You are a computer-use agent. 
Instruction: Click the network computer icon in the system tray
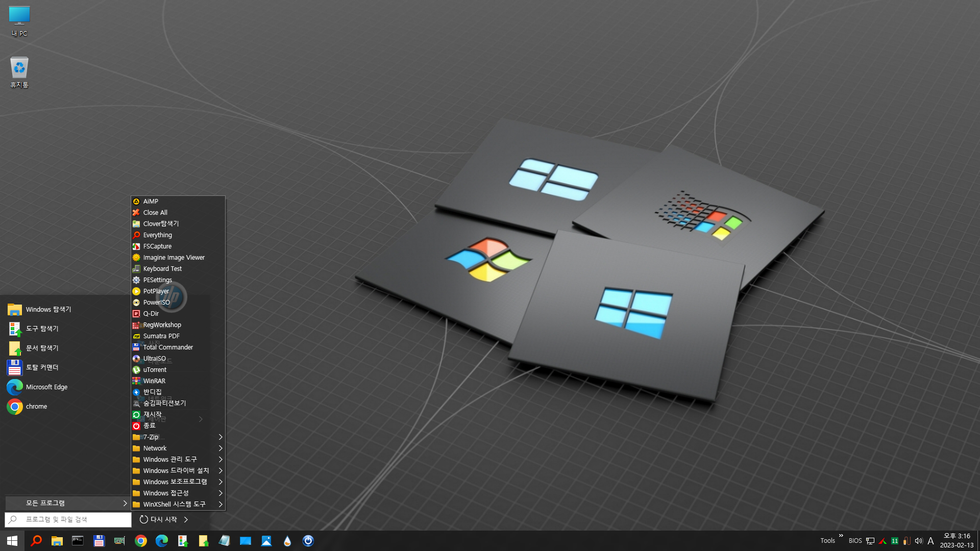pos(870,541)
